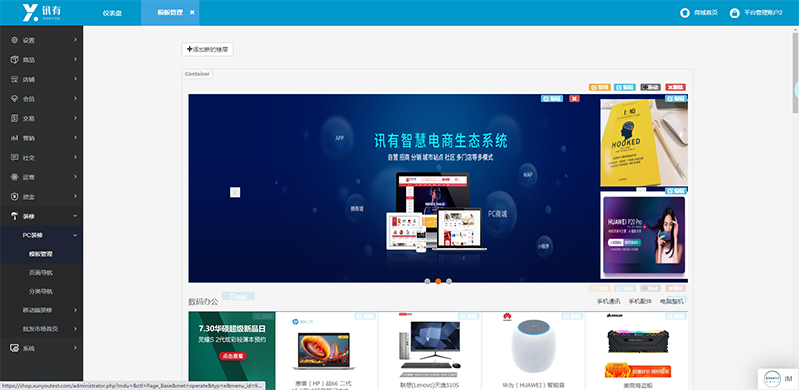The height and width of the screenshot is (390, 799).
Task: Open the 手机配件 category link
Action: (640, 301)
